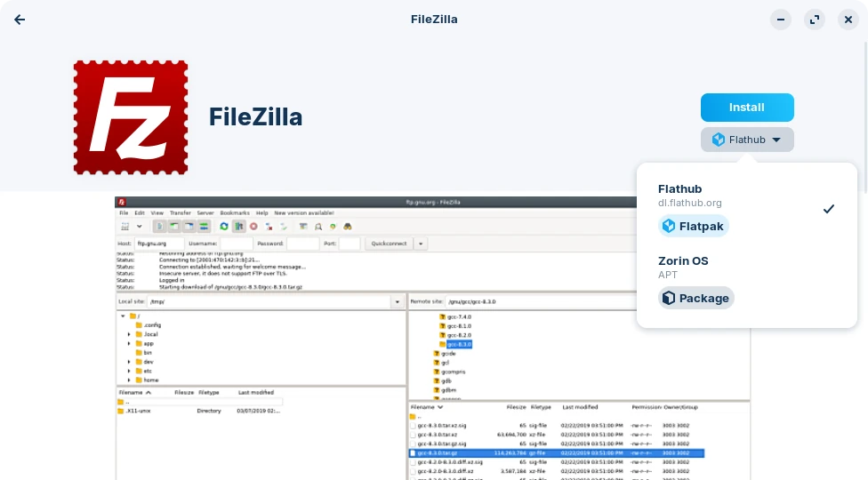Go back using the header arrow
The width and height of the screenshot is (868, 480).
click(x=20, y=20)
